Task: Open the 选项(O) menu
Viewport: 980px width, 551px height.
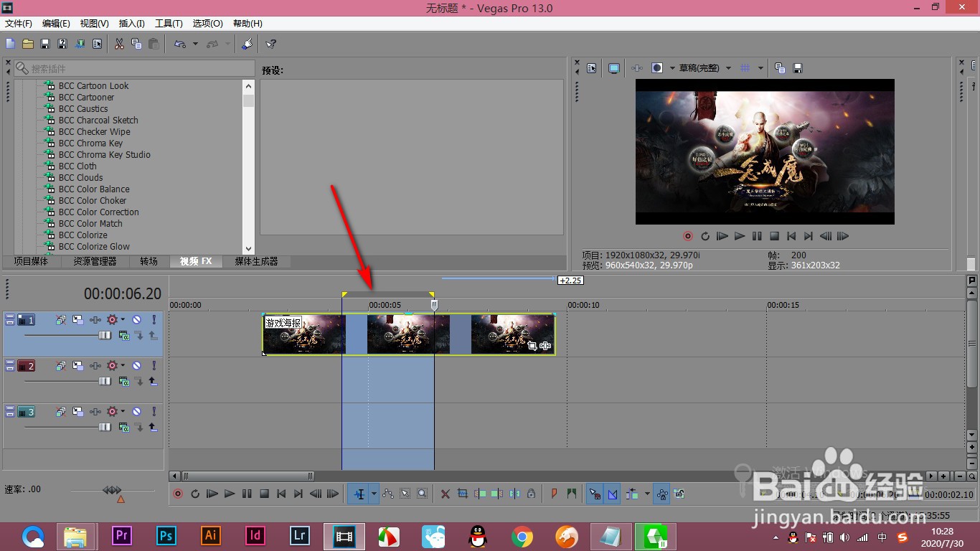Action: click(208, 24)
